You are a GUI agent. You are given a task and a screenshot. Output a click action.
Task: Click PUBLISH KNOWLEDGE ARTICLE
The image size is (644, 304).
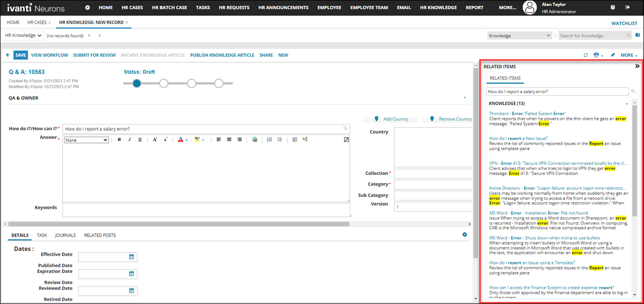(x=222, y=55)
